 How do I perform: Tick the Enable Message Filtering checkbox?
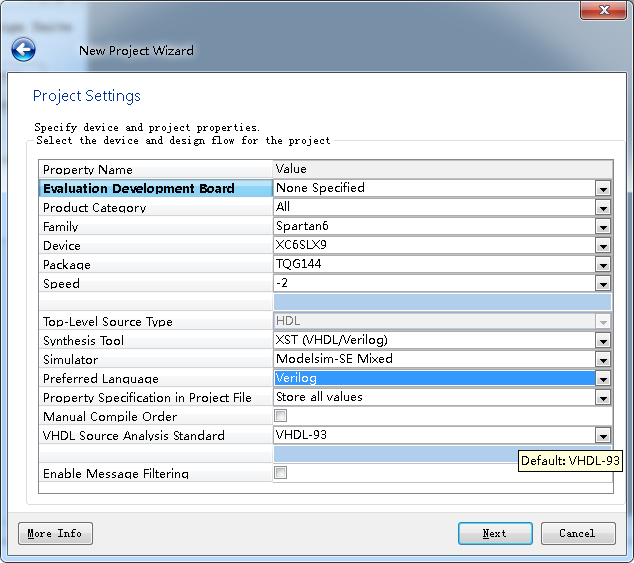point(280,472)
